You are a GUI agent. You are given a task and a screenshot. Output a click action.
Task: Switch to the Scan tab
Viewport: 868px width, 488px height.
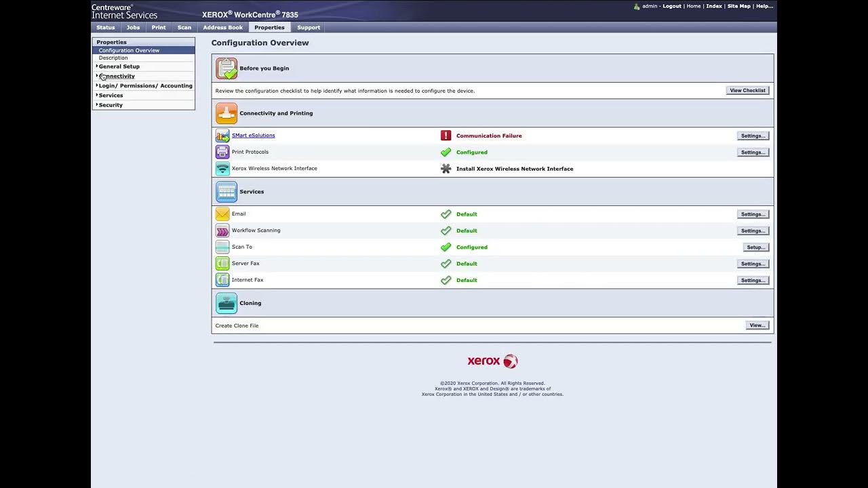click(x=184, y=28)
